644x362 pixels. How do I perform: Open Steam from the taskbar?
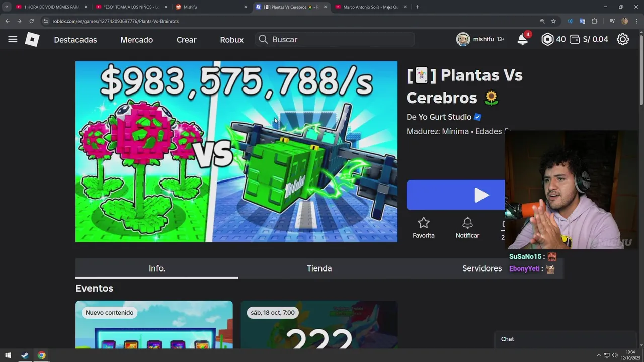[25, 355]
